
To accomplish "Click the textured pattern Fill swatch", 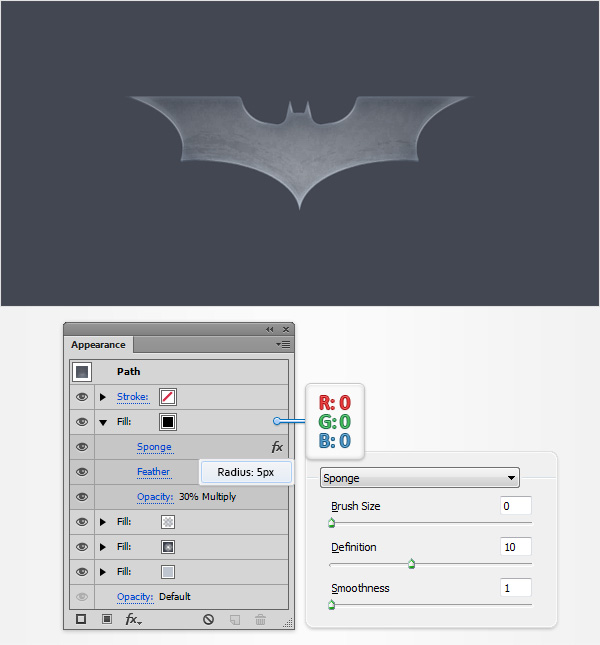I will [x=168, y=522].
